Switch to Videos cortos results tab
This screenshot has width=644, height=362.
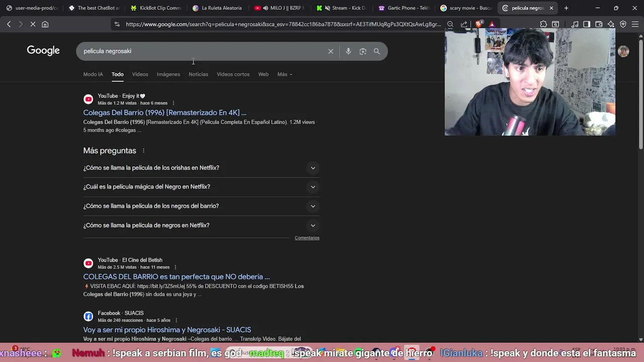pyautogui.click(x=233, y=74)
